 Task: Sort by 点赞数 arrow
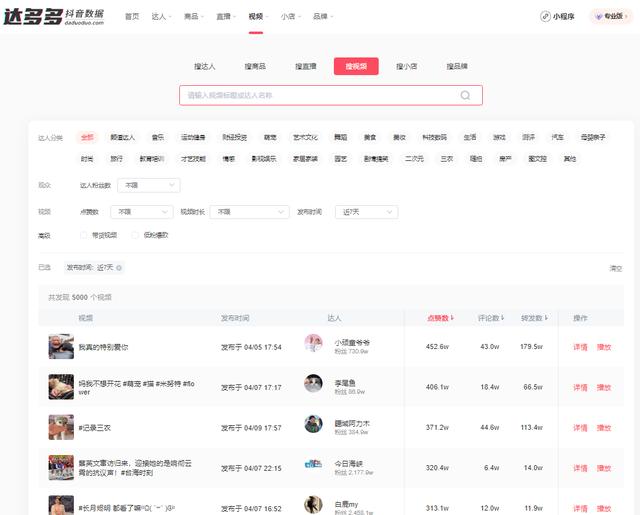click(x=452, y=318)
